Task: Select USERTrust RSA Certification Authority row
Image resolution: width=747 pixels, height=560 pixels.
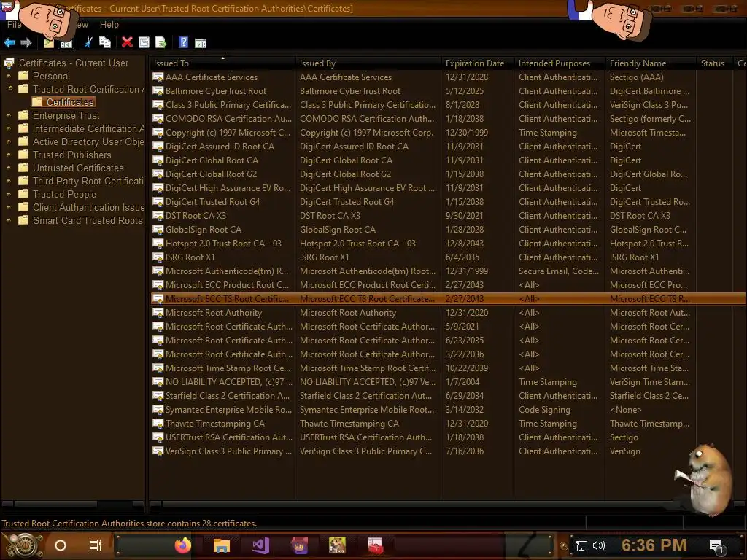Action: click(448, 437)
